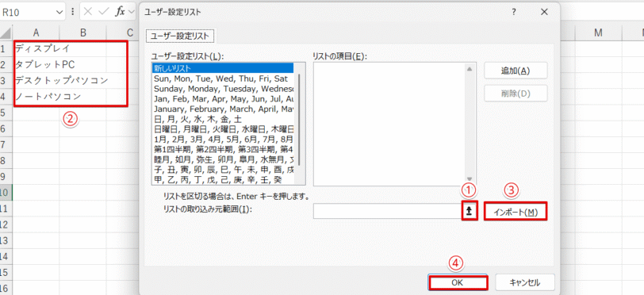Click the OK button
This screenshot has width=644, height=295.
[x=458, y=282]
